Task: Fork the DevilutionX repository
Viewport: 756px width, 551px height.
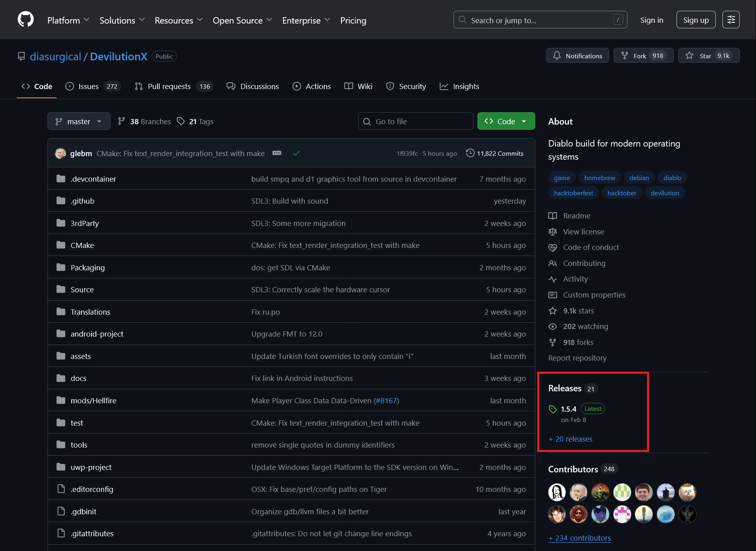Action: pyautogui.click(x=643, y=55)
